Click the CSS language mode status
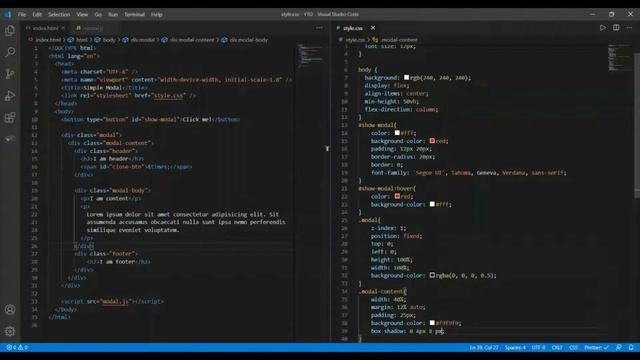640x360 pixels. coord(573,347)
